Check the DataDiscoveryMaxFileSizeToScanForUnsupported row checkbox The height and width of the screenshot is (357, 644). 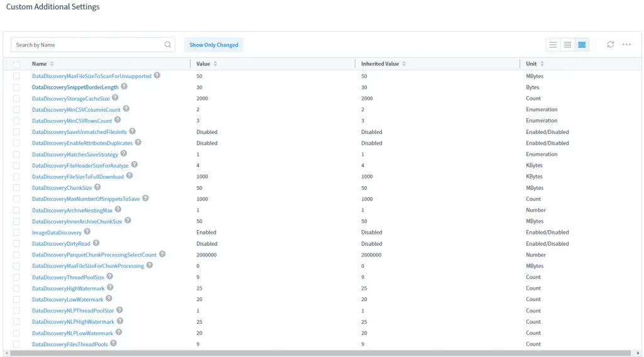tap(16, 76)
